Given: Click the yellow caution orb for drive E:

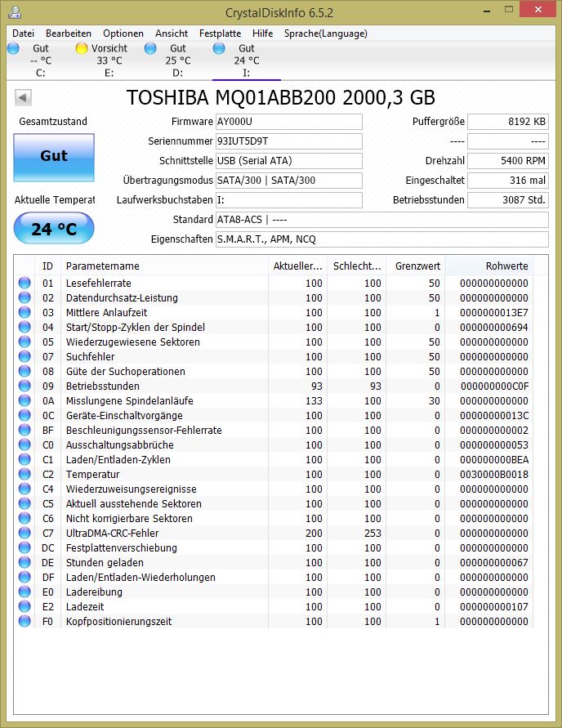Looking at the screenshot, I should click(82, 48).
